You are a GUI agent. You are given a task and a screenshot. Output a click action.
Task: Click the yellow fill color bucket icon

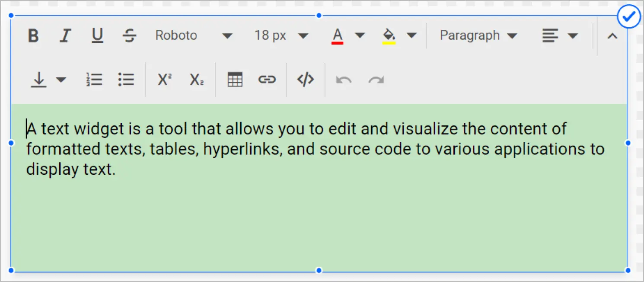389,35
